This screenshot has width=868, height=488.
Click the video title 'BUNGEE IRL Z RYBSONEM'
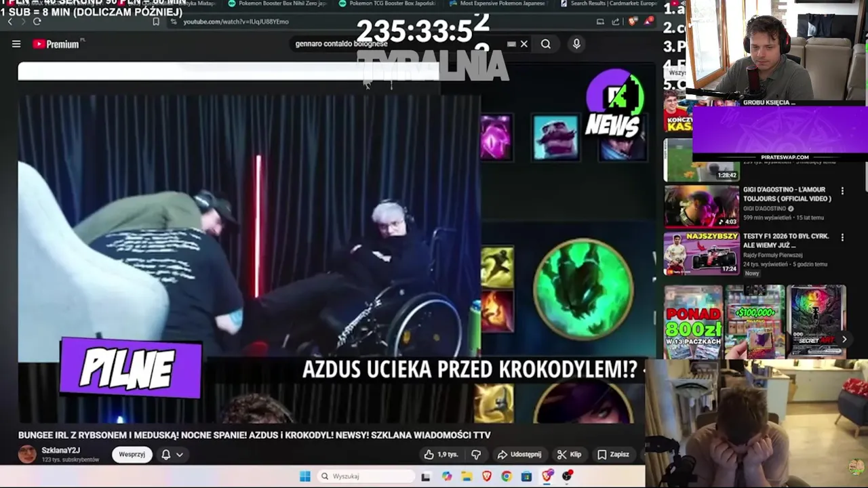click(254, 435)
